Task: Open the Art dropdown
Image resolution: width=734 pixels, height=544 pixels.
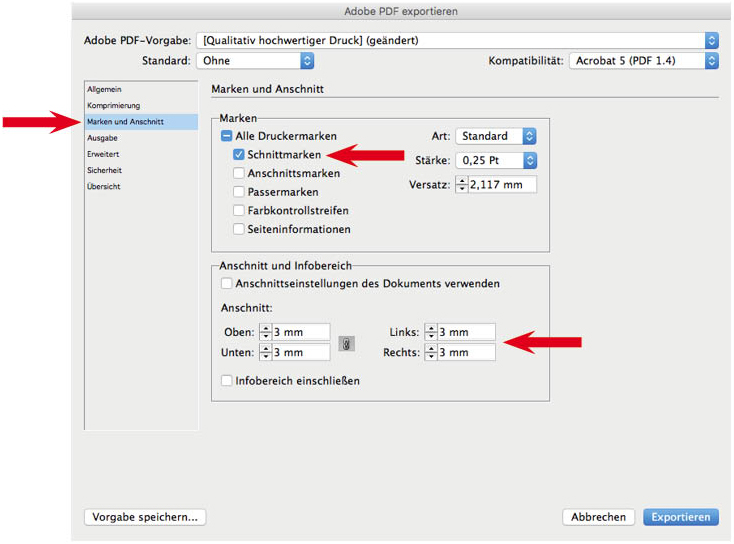Action: (496, 136)
